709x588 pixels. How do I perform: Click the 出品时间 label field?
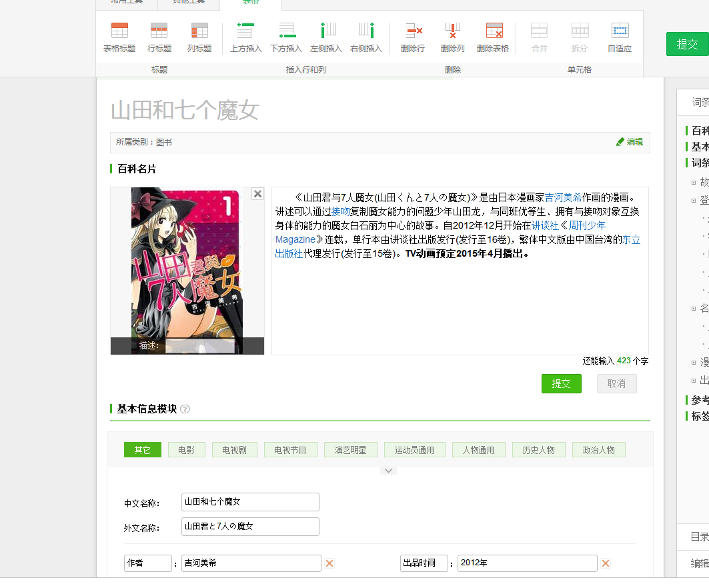tap(424, 563)
